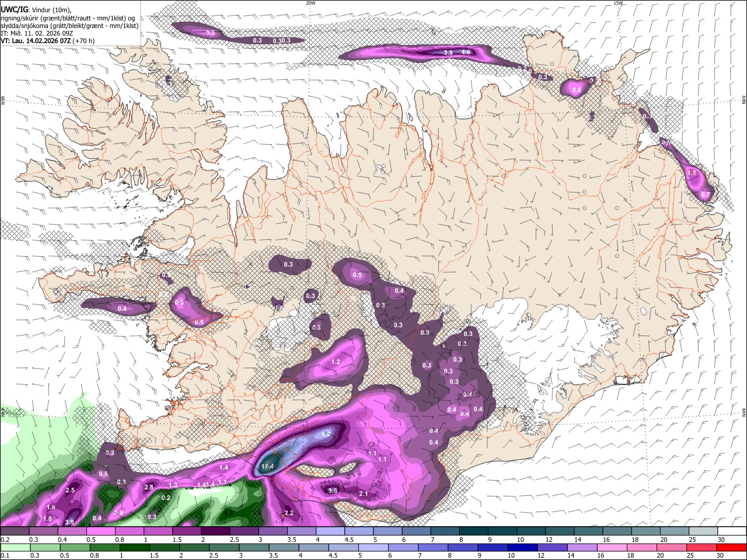Viewport: 747px width, 560px height.
Task: Click the header line 'UWC/IG: Vindur (10m),'
Action: (x=36, y=9)
